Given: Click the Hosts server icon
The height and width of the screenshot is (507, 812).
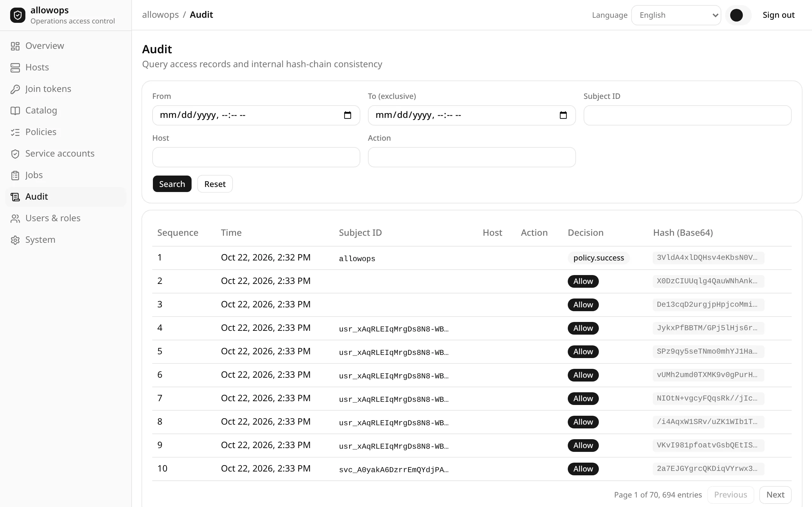Looking at the screenshot, I should click(x=15, y=67).
